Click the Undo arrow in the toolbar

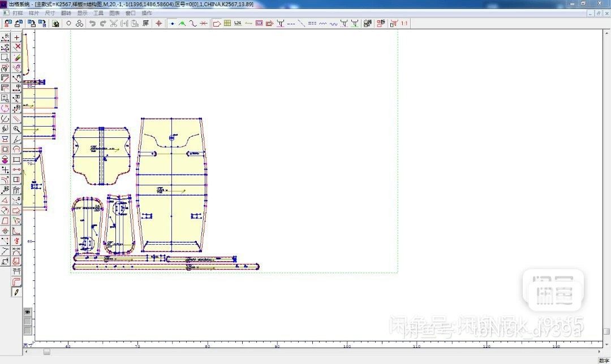(92, 24)
